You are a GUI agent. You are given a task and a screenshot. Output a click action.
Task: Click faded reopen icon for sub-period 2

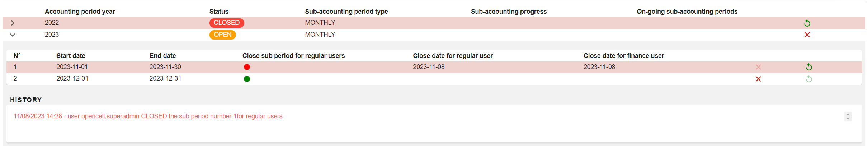[809, 79]
